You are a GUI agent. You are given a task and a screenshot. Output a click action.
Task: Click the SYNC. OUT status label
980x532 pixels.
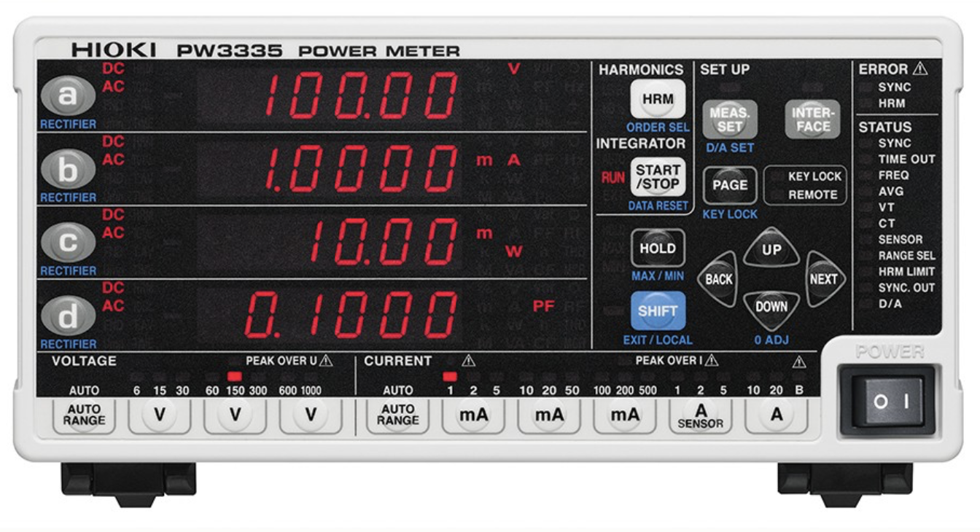[x=906, y=287]
